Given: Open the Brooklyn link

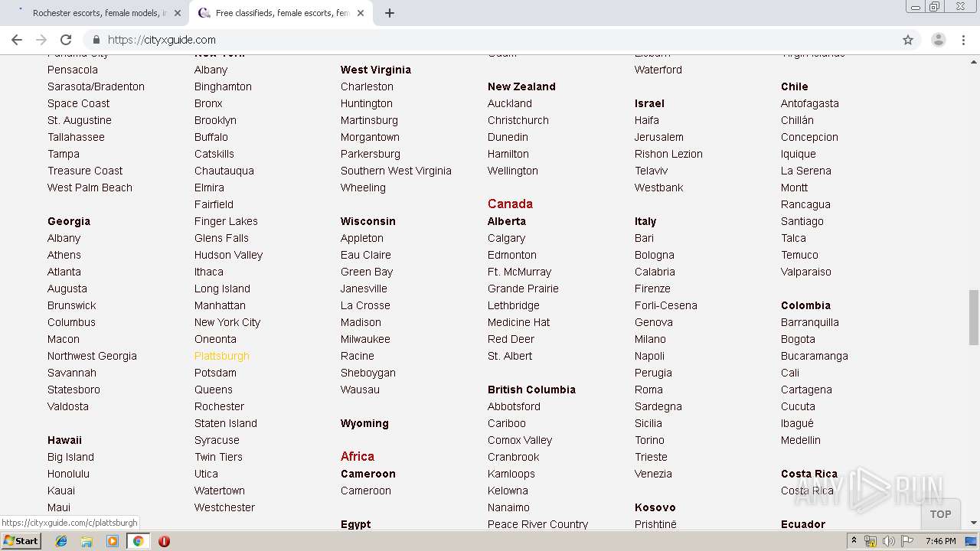Looking at the screenshot, I should click(x=215, y=120).
